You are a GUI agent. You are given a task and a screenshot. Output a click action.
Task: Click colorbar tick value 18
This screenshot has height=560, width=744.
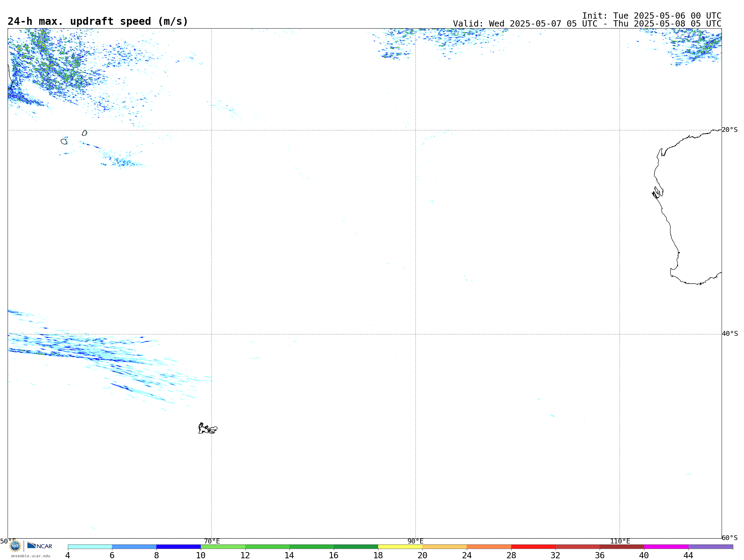pyautogui.click(x=378, y=556)
